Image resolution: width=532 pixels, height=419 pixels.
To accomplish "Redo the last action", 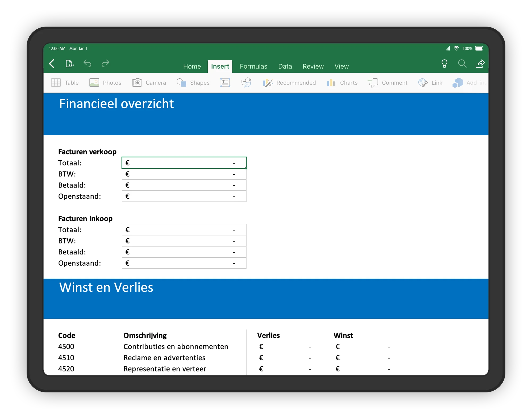I will (105, 64).
